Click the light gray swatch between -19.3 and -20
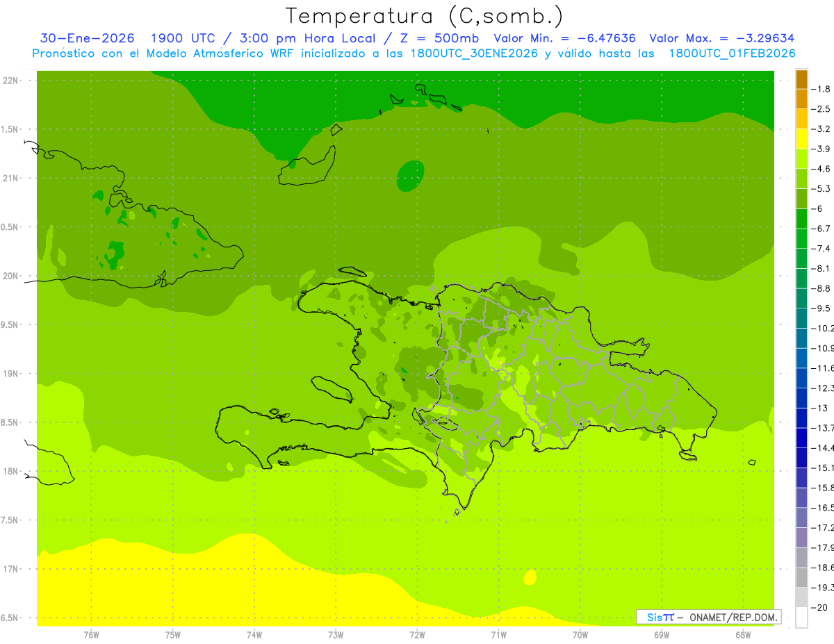Screen dimensions: 834x644 tap(801, 597)
